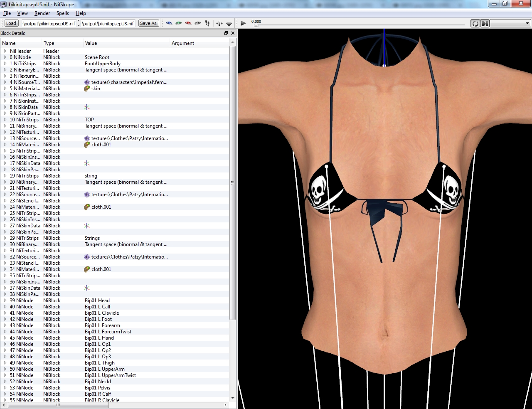Open the View menu

tap(23, 13)
